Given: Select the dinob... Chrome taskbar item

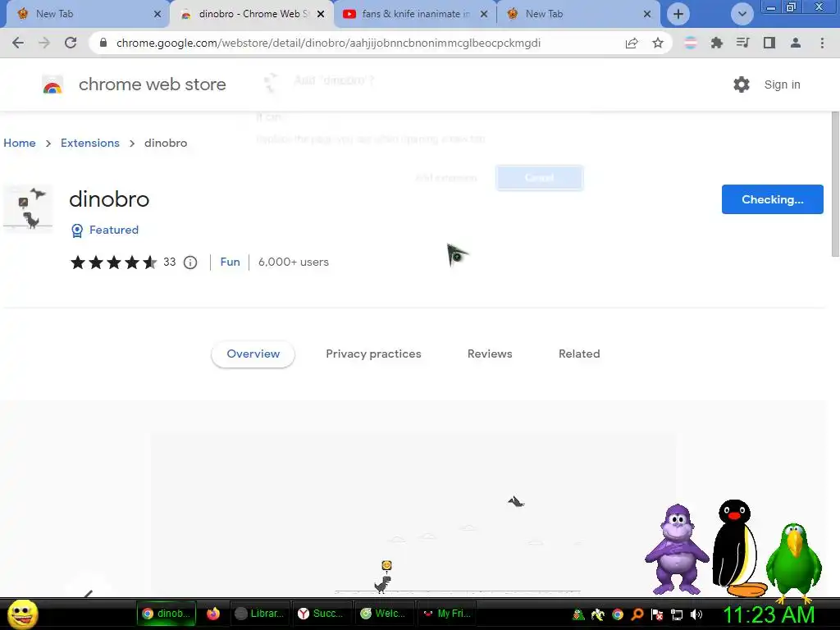Looking at the screenshot, I should 167,614.
